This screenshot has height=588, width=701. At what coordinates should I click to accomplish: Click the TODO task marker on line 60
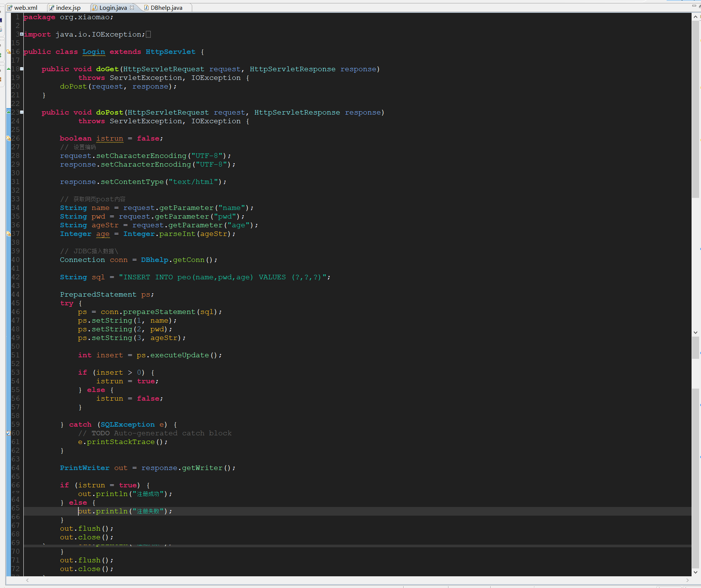(x=8, y=433)
